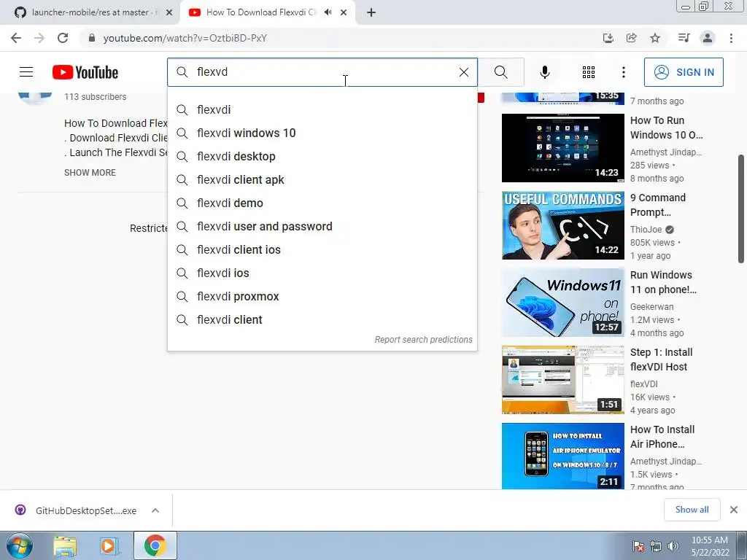Click the Geekerwan channel name
The width and height of the screenshot is (747, 560).
(x=651, y=307)
